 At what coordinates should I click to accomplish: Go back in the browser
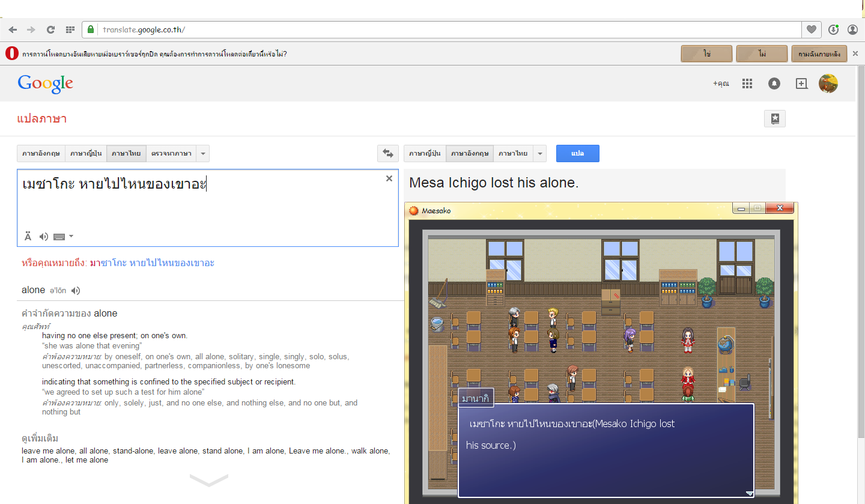(x=13, y=29)
